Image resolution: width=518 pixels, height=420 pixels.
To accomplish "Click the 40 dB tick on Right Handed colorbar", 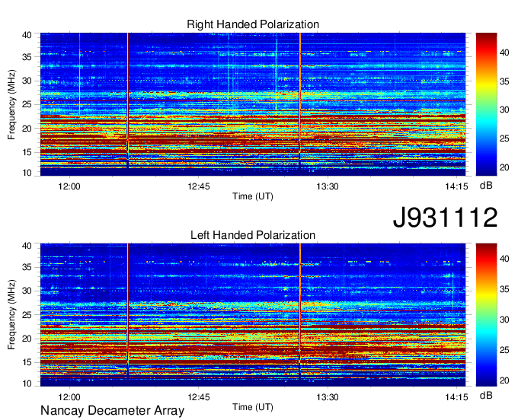I will pyautogui.click(x=504, y=52).
